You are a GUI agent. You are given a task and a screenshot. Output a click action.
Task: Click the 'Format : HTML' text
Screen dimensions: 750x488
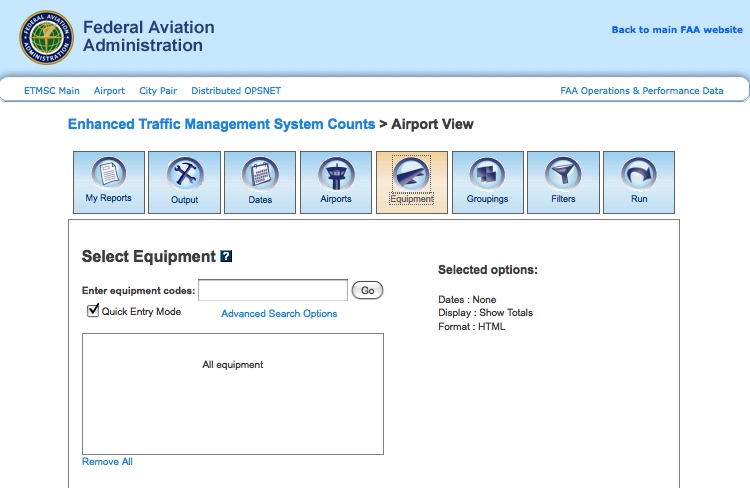pyautogui.click(x=472, y=326)
